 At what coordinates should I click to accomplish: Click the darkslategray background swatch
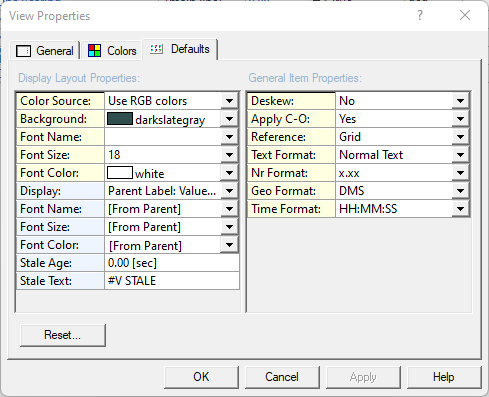[120, 119]
